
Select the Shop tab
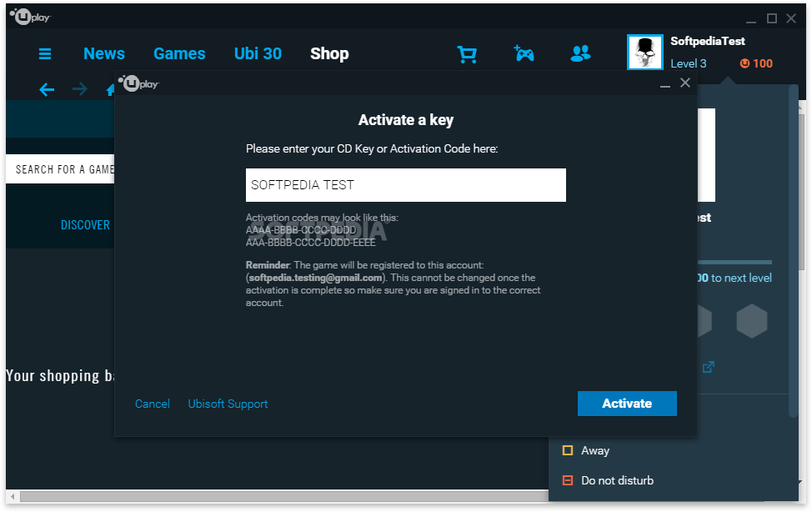tap(329, 53)
